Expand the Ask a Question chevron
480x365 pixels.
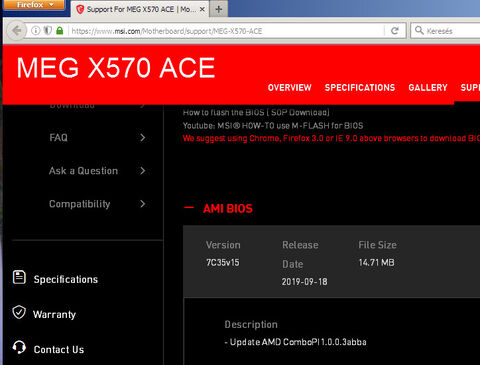click(143, 171)
